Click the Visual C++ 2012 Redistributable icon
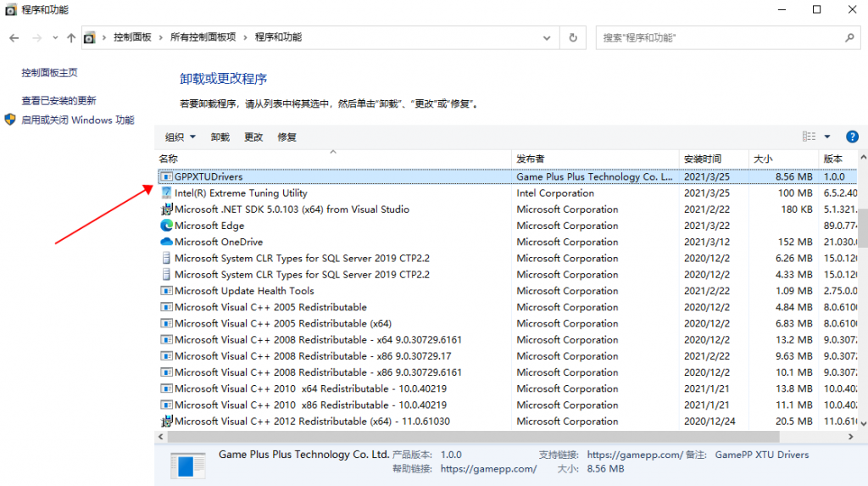The width and height of the screenshot is (868, 486). pyautogui.click(x=166, y=422)
